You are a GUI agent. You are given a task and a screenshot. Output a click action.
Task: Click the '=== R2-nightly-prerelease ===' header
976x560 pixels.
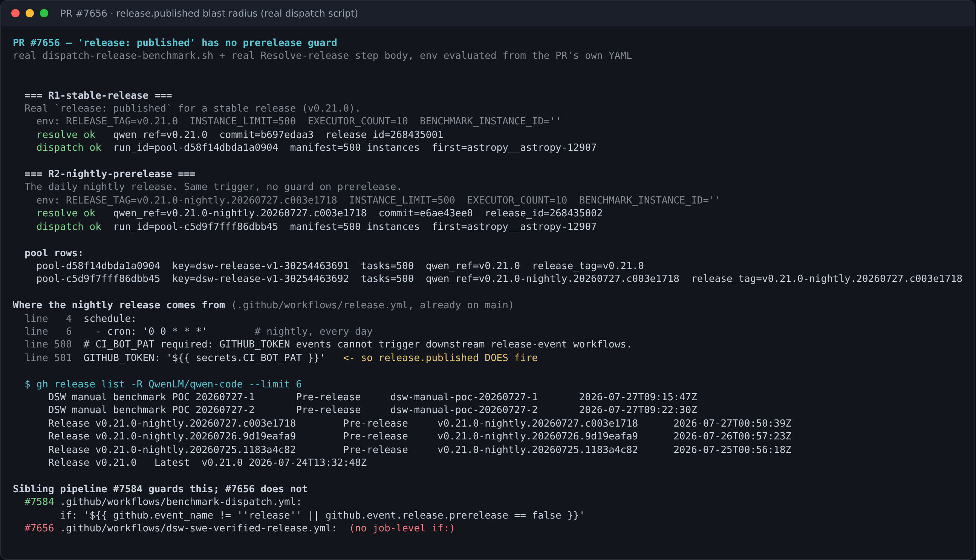pyautogui.click(x=110, y=174)
